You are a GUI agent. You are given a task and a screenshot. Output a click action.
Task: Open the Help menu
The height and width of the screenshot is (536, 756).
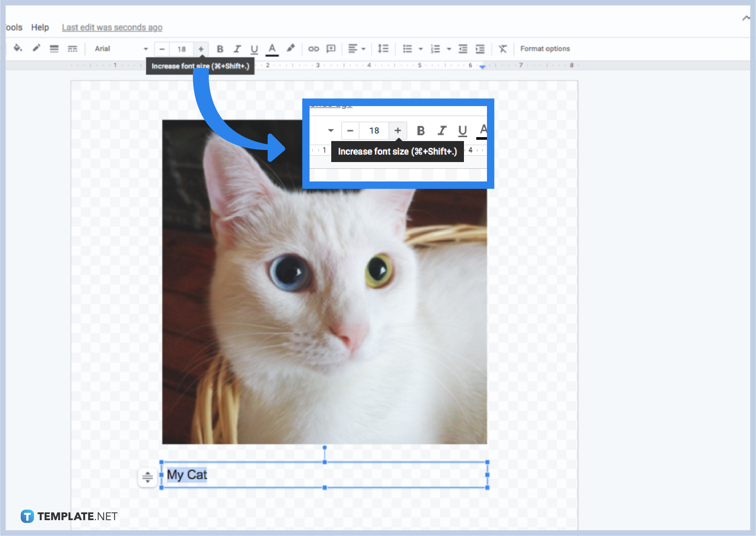click(40, 27)
